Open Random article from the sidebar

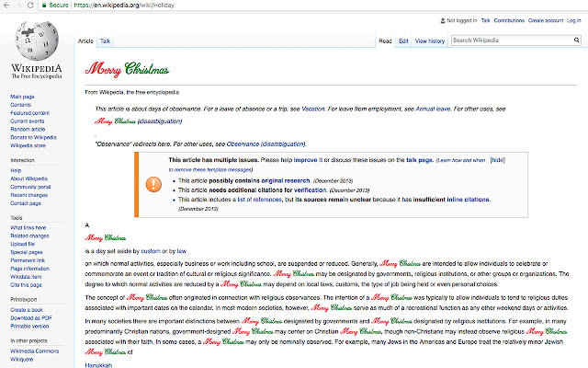[30, 129]
